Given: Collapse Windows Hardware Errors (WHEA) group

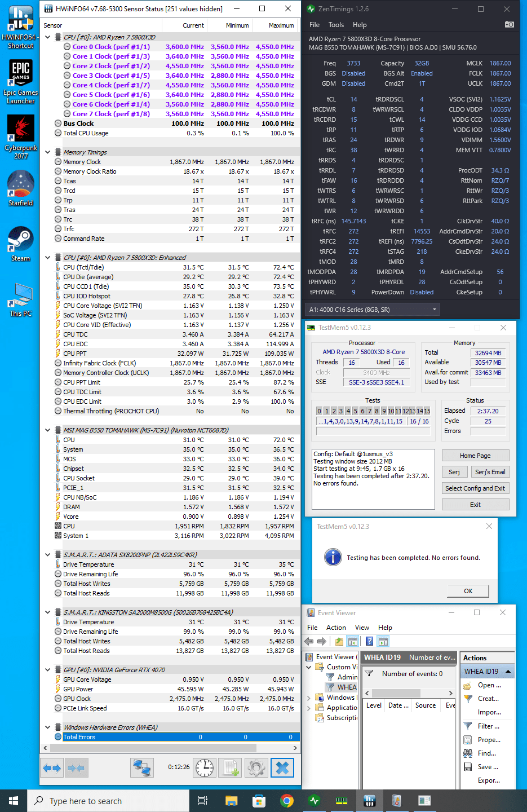Looking at the screenshot, I should [48, 727].
